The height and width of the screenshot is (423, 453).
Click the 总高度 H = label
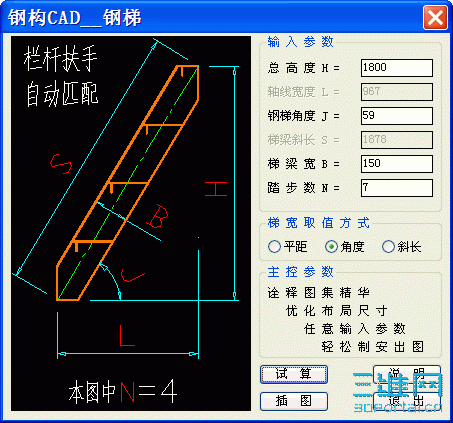click(304, 68)
